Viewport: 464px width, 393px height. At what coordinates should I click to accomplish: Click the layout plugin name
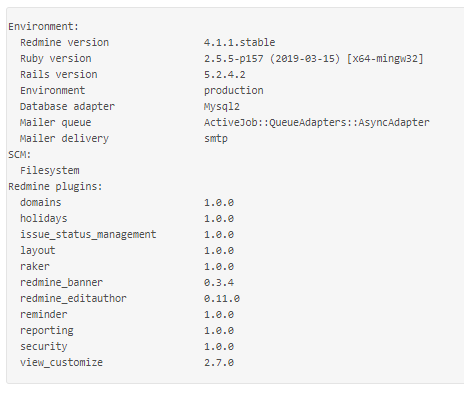tap(38, 250)
